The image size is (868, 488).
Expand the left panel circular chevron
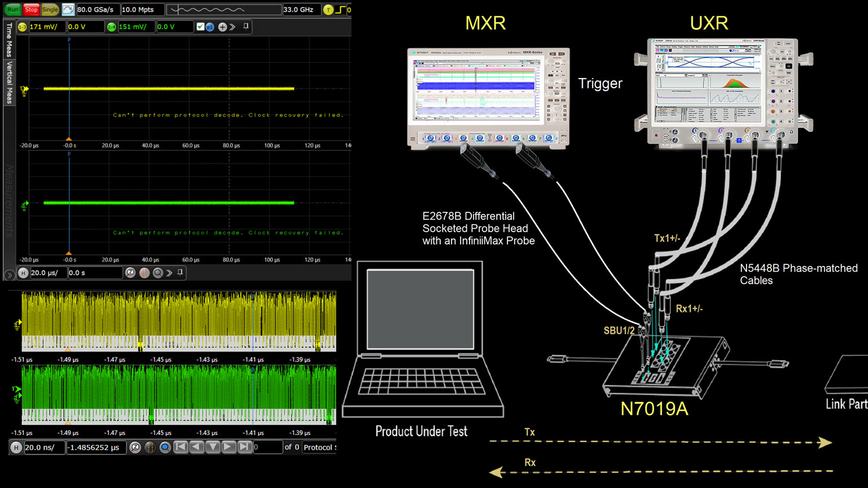click(x=9, y=275)
